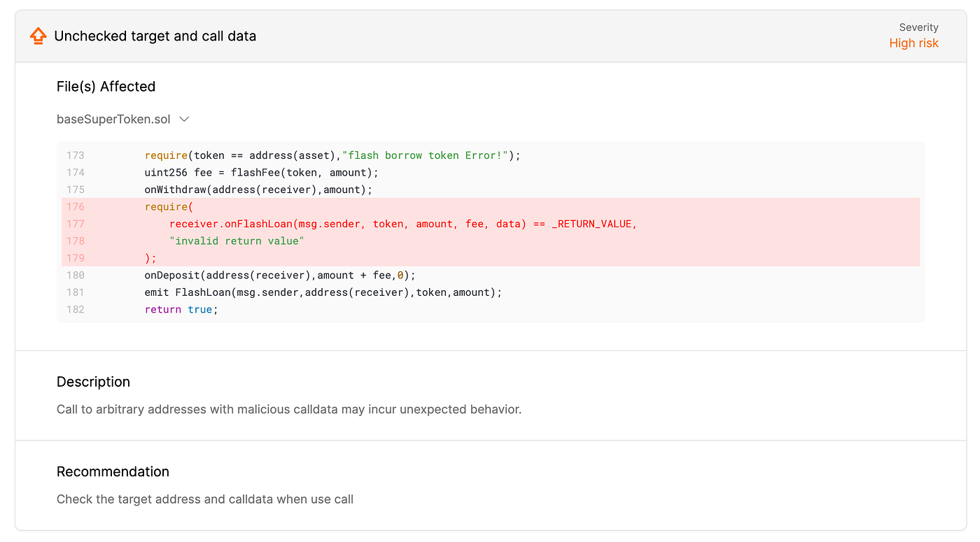Click the Recommendation section heading

pos(113,471)
